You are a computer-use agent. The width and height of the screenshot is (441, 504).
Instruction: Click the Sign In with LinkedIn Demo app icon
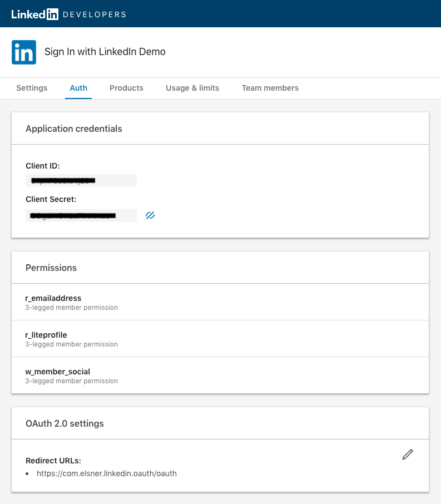pyautogui.click(x=24, y=52)
